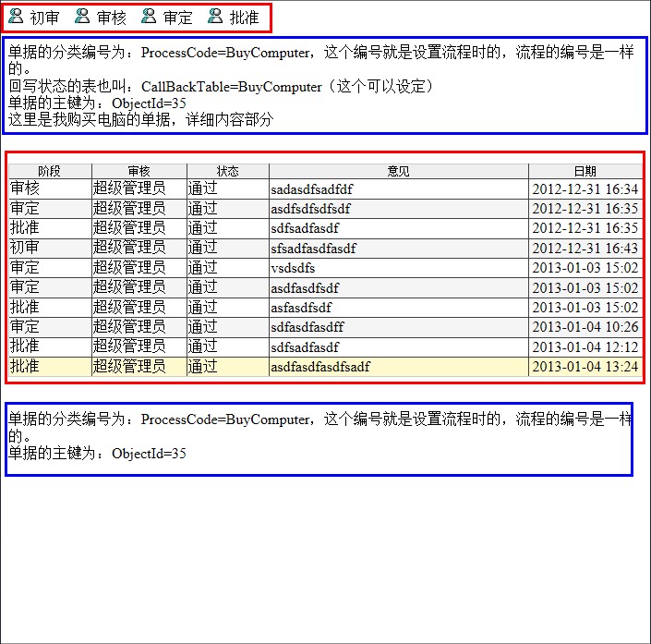
Task: Click date 2013-01-04 10:26
Action: pyautogui.click(x=585, y=327)
